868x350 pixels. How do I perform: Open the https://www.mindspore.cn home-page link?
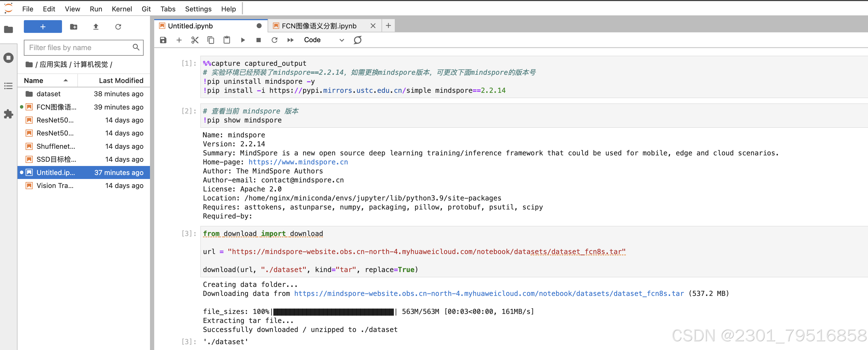click(298, 162)
